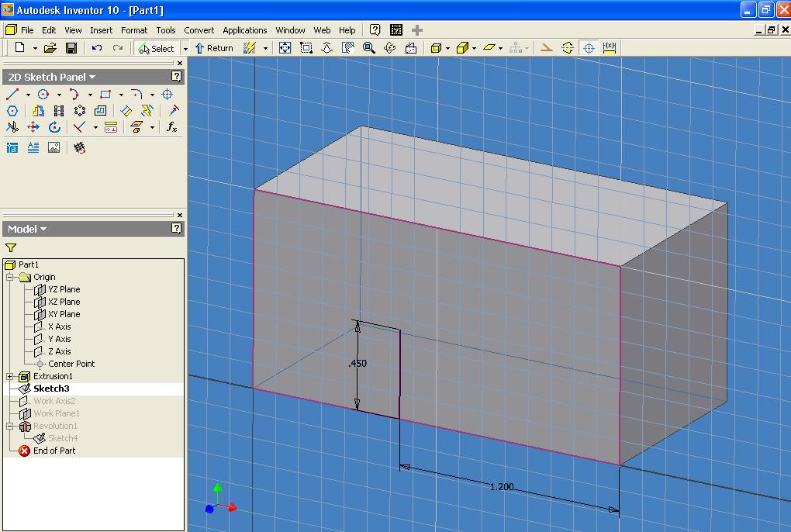Open the Convert menu
Image resolution: width=791 pixels, height=532 pixels.
point(199,30)
